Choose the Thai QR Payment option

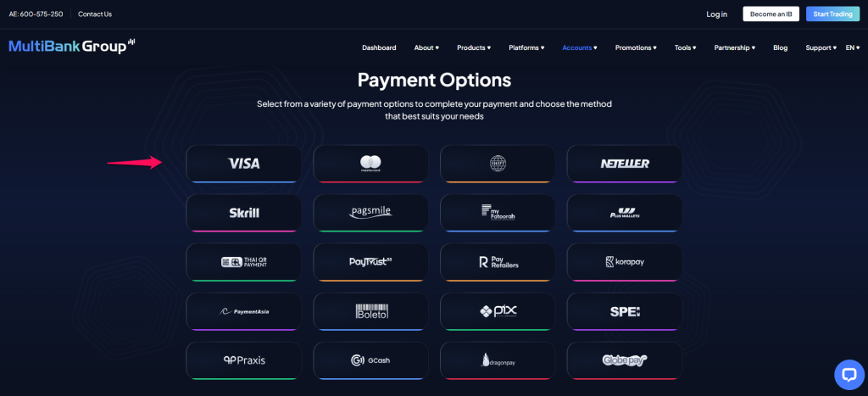pyautogui.click(x=243, y=261)
